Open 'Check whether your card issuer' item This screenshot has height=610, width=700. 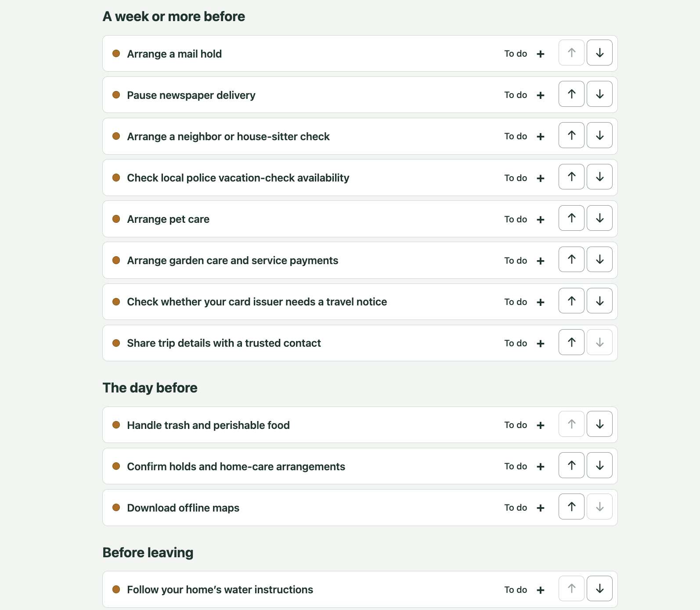click(x=257, y=302)
